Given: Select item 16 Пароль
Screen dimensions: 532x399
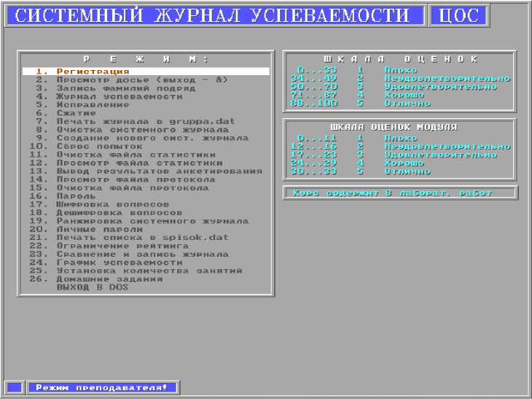Looking at the screenshot, I should click(x=63, y=196).
